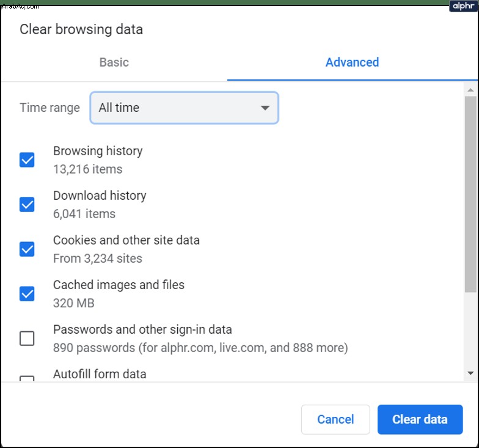
Task: Click the scrollbar down arrow
Action: (x=470, y=373)
